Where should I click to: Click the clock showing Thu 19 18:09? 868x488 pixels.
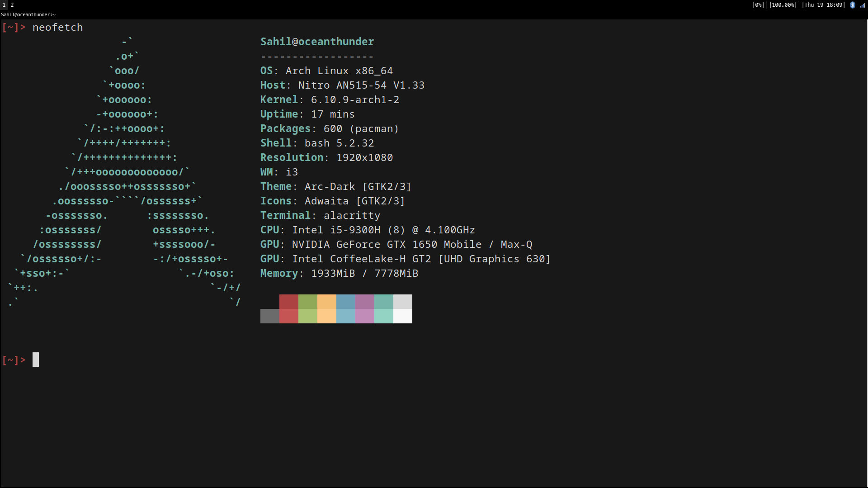(823, 5)
